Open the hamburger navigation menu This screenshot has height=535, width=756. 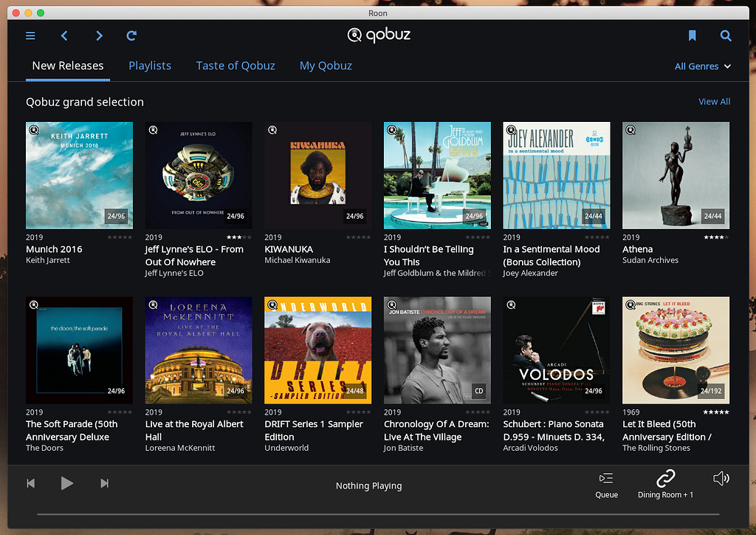click(30, 35)
